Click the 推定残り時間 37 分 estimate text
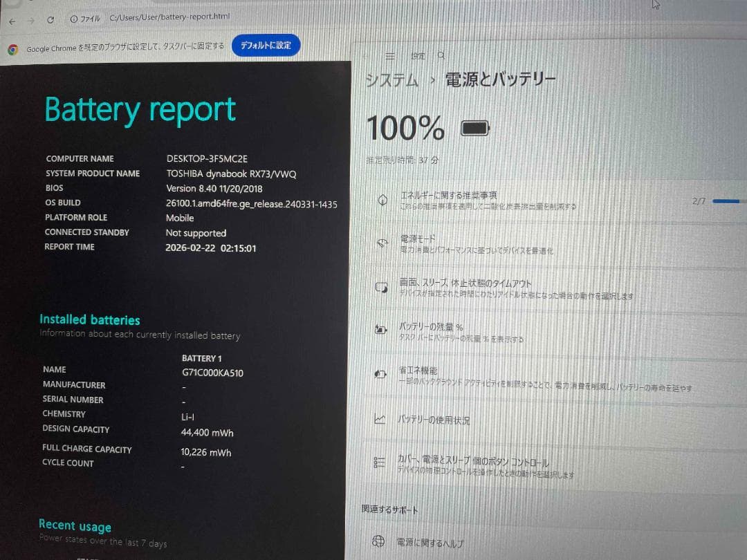The image size is (747, 560). [x=403, y=160]
